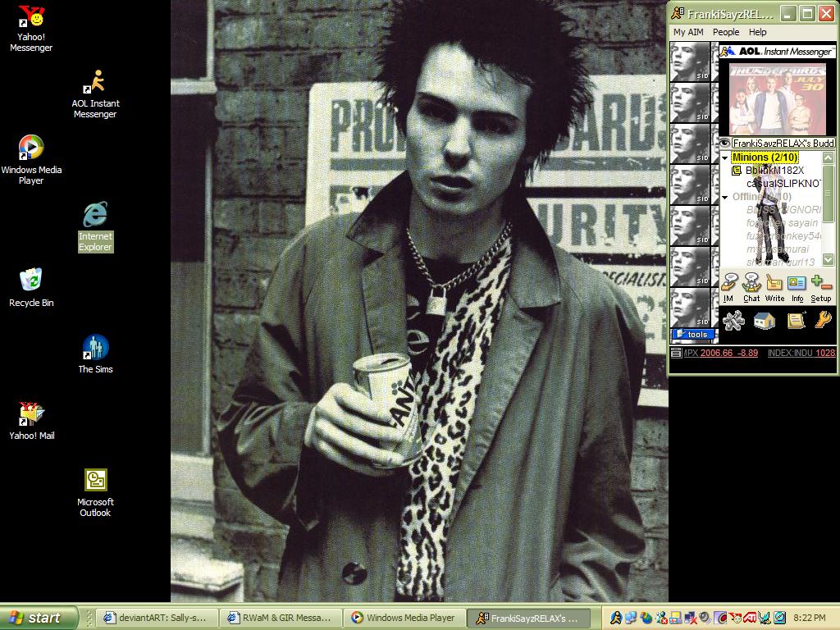Image resolution: width=840 pixels, height=630 pixels.
Task: Click the buddy list scrollbar down arrow
Action: [828, 258]
